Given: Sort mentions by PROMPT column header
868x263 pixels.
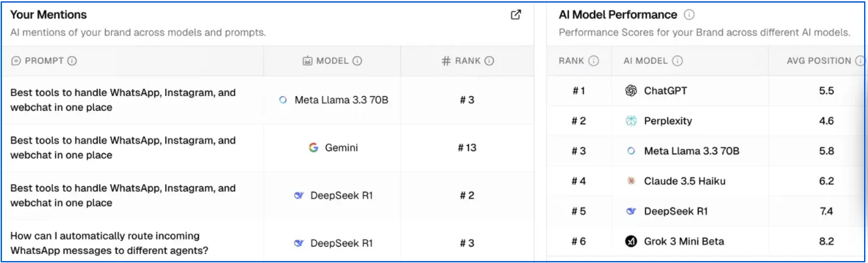Looking at the screenshot, I should tap(44, 61).
